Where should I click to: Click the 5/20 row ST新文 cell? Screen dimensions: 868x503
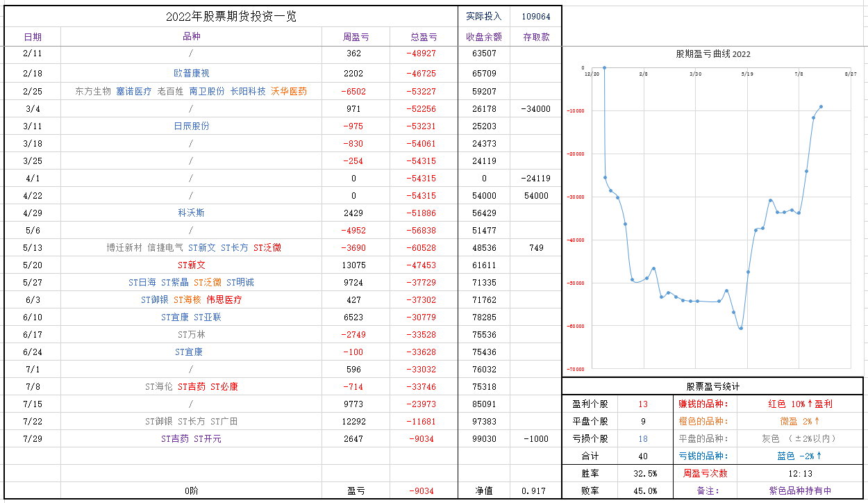pos(191,265)
